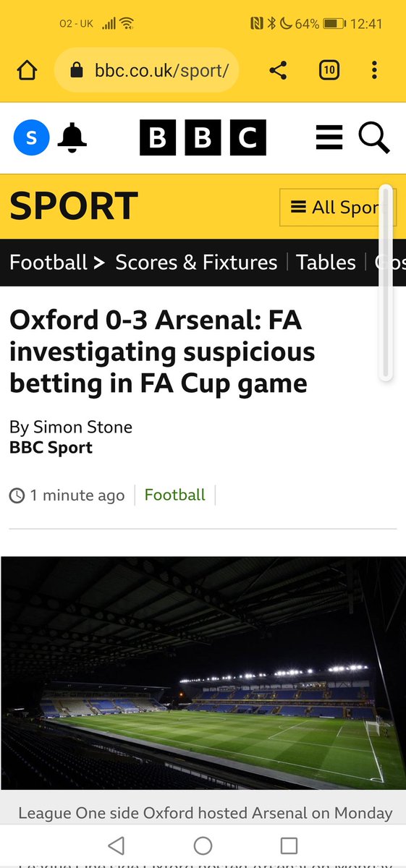Tap the browser home icon

pos(27,71)
